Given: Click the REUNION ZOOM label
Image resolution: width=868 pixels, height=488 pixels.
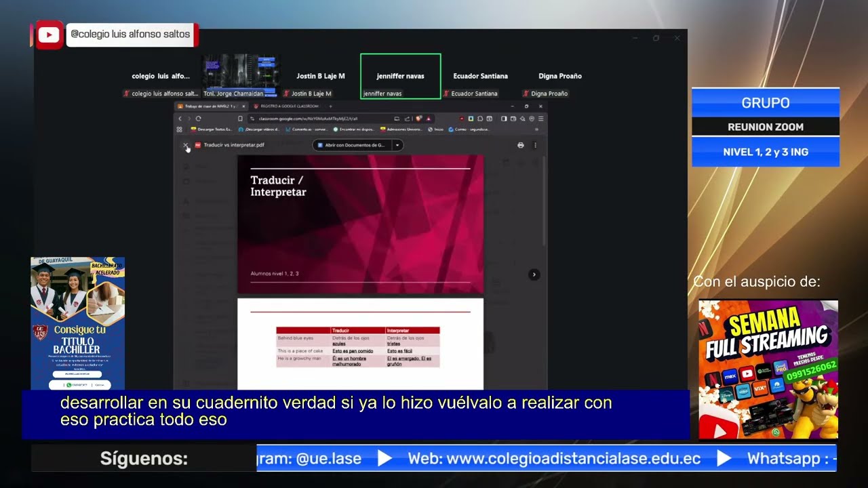Looking at the screenshot, I should click(x=766, y=127).
